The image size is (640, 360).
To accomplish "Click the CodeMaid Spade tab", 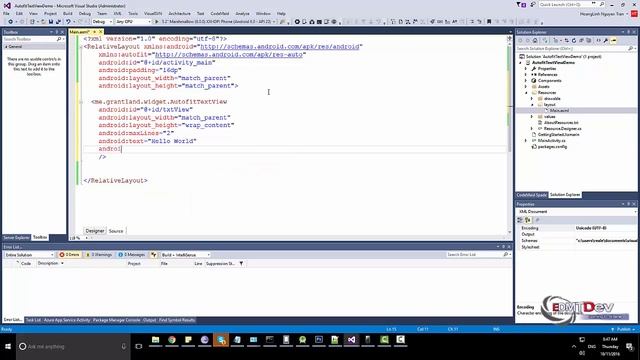I will point(531,195).
